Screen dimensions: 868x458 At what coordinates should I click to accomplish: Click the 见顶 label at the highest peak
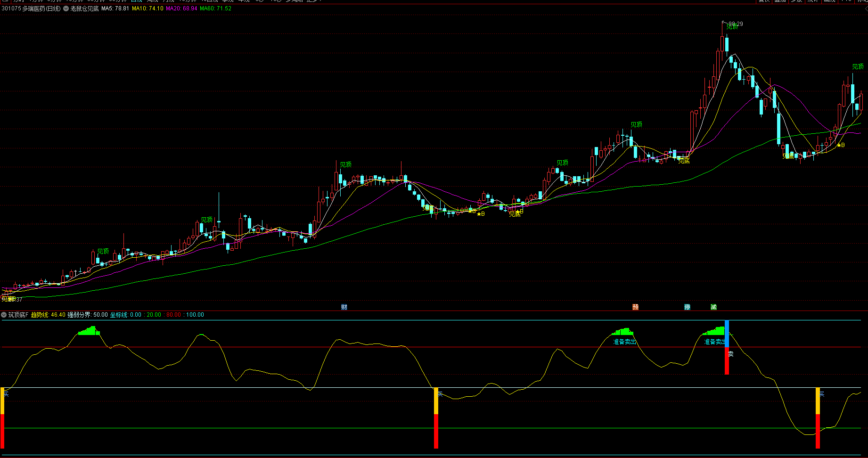click(732, 27)
